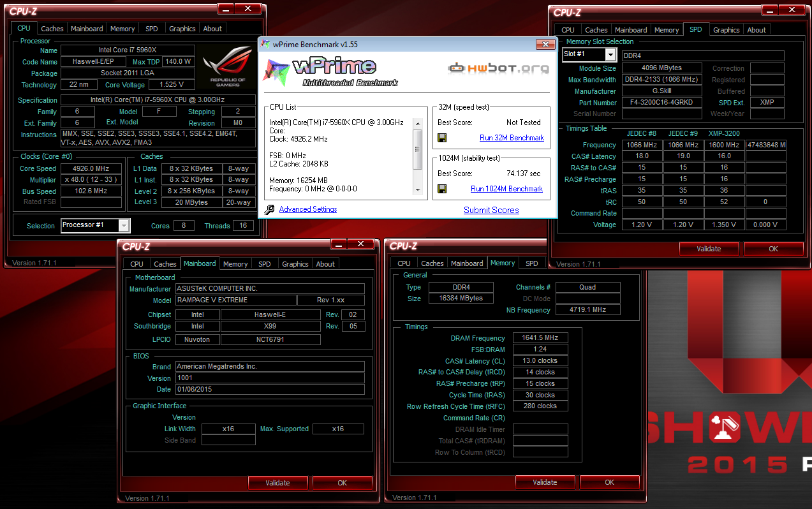
Task: Go to SPD tab in CPU-Z Memory window
Action: pyautogui.click(x=532, y=263)
